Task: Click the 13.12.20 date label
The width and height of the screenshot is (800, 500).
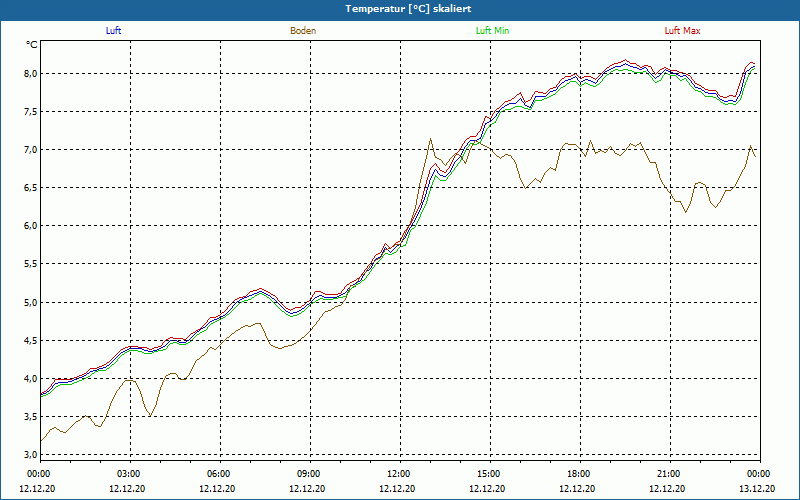Action: coord(757,488)
